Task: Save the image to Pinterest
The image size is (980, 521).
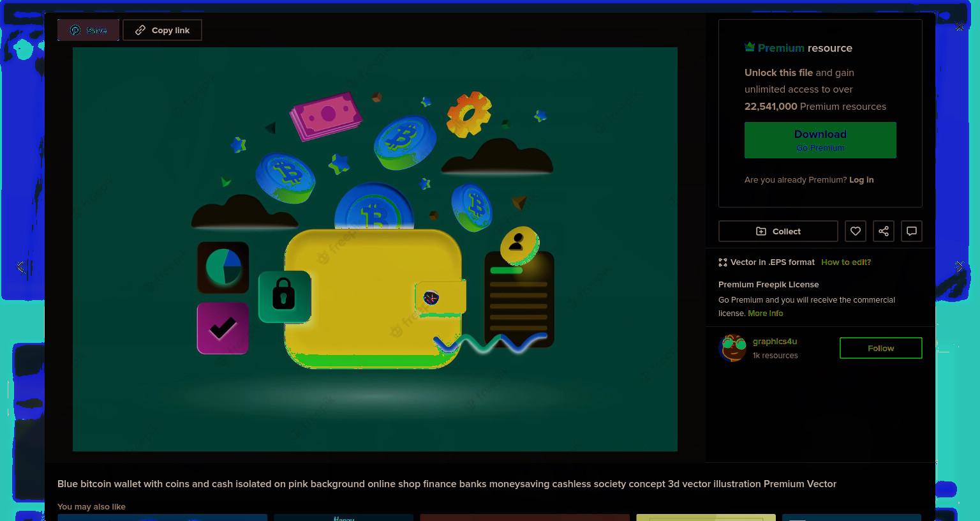Action: click(x=88, y=30)
